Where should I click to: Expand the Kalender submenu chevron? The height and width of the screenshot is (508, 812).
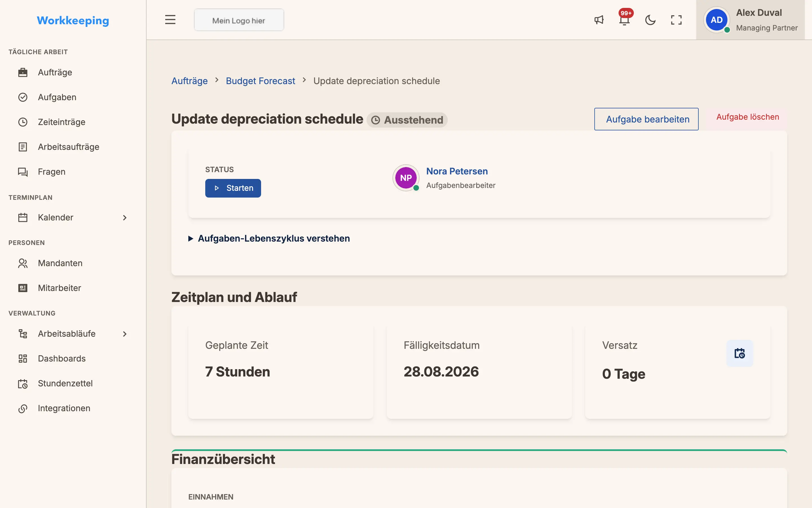[125, 218]
